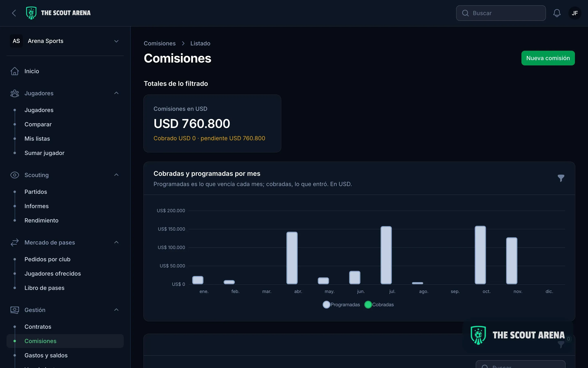Click the USD 760.800 commissions total card
The height and width of the screenshot is (368, 588).
(212, 123)
